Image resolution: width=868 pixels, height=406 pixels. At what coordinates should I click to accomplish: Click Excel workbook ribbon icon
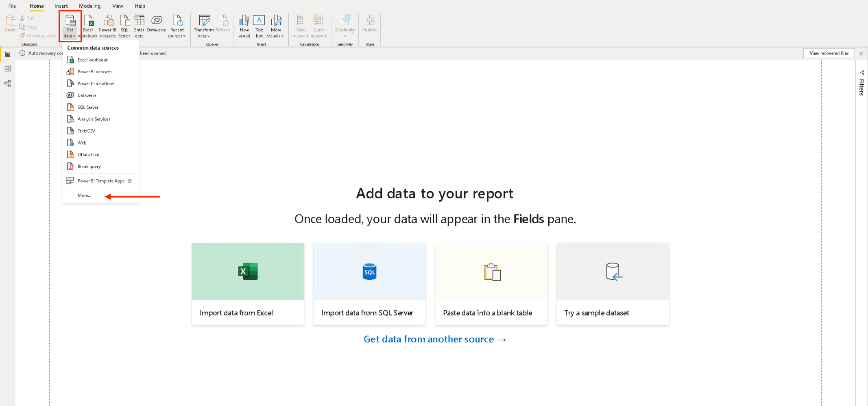click(x=88, y=26)
